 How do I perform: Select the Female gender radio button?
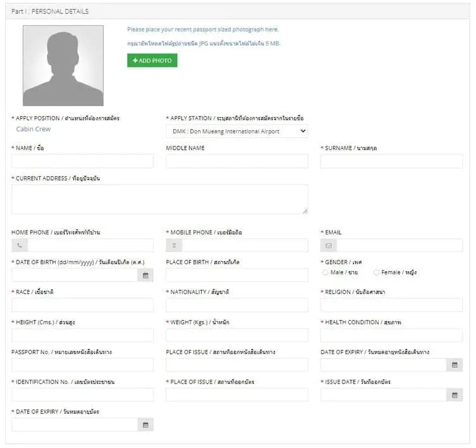point(377,272)
